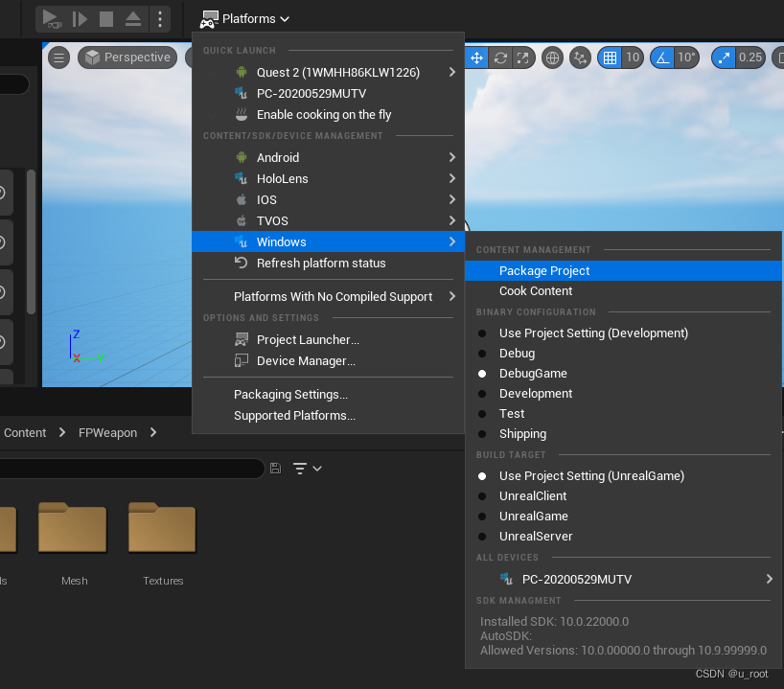The width and height of the screenshot is (784, 689).
Task: Select UnrealServer build target
Action: point(623,536)
